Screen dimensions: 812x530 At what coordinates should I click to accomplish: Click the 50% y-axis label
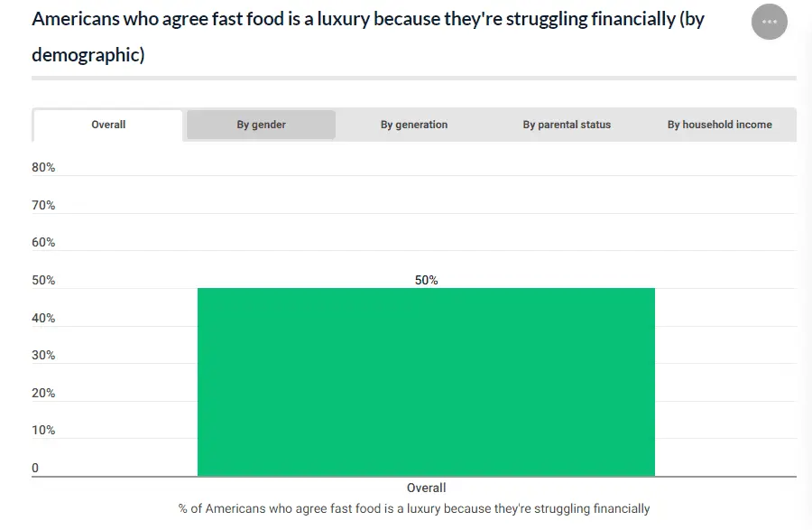coord(43,280)
